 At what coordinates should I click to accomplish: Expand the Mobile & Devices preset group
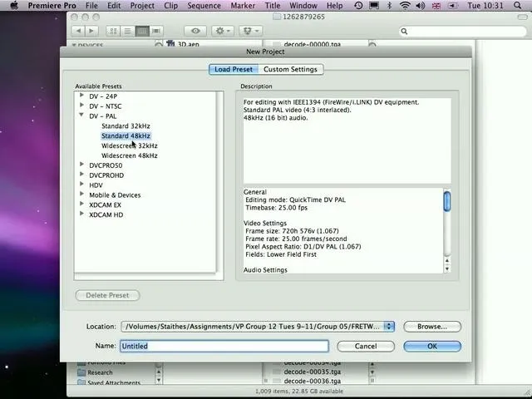coord(81,194)
